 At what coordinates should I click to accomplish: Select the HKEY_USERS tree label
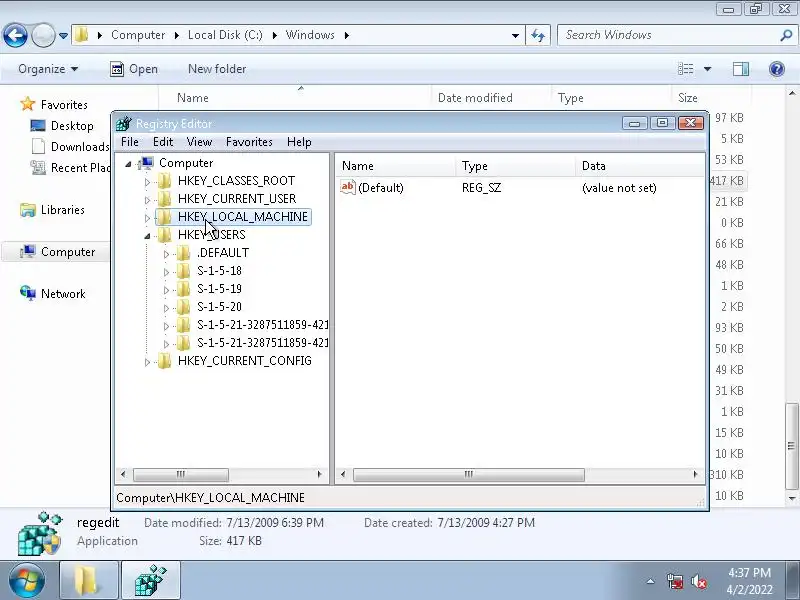pos(212,235)
